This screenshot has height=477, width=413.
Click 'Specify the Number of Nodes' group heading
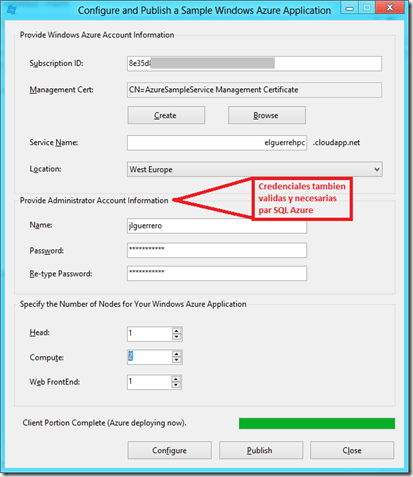(x=133, y=304)
